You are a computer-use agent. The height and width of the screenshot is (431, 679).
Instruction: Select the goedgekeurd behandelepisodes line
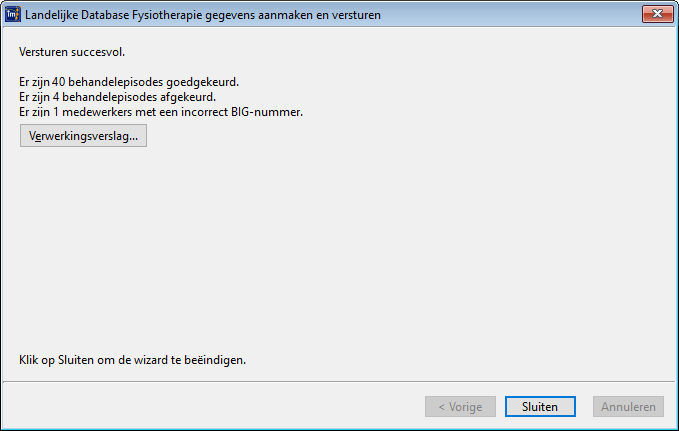tap(129, 81)
